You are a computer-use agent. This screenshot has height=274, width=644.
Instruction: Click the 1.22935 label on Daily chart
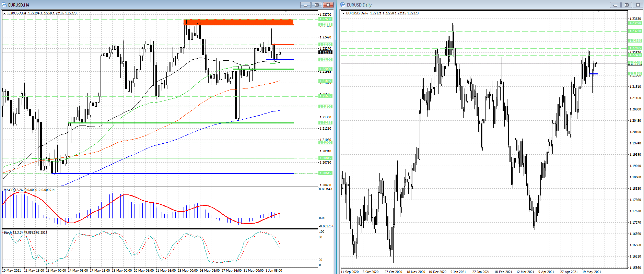(635, 41)
